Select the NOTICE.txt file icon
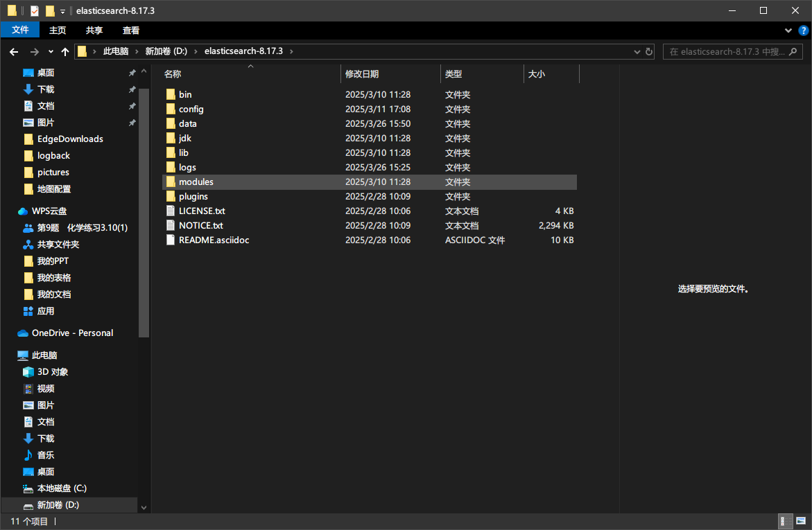 171,225
